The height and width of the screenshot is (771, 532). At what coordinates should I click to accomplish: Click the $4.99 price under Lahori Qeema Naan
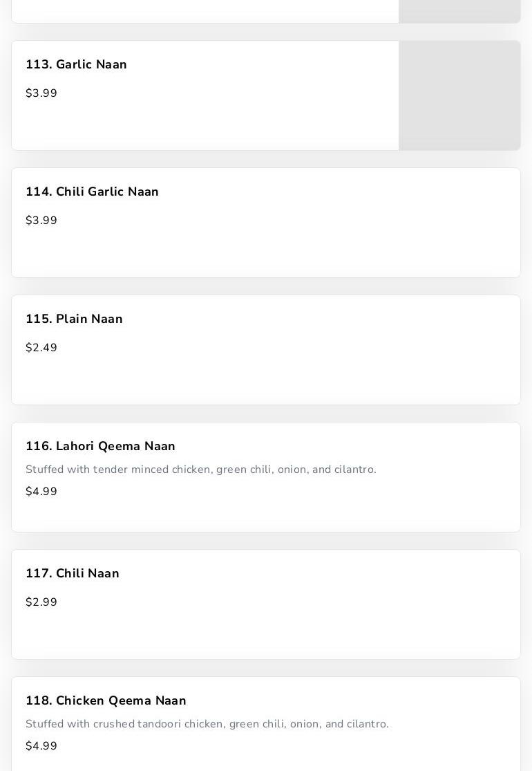(41, 492)
